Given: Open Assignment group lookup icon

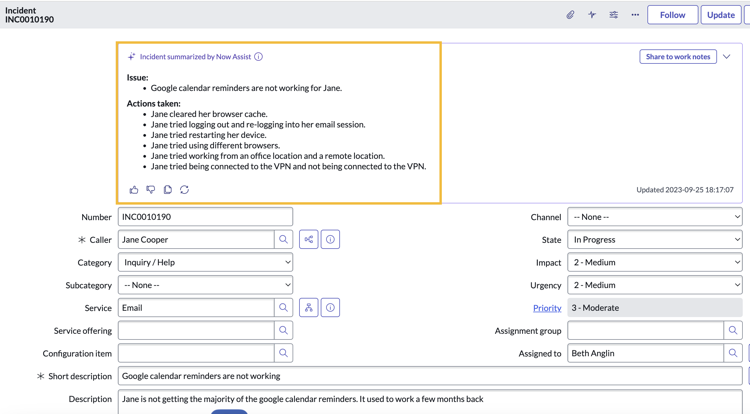Looking at the screenshot, I should 733,330.
